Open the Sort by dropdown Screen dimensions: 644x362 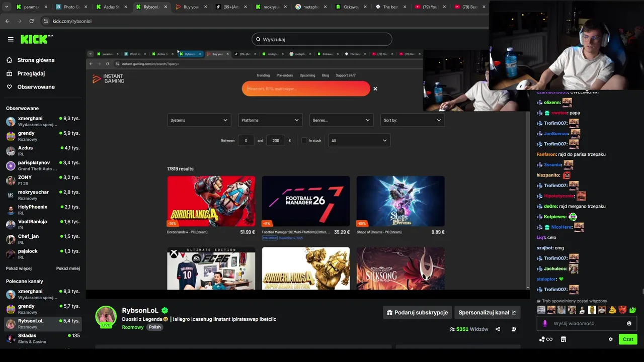(412, 120)
